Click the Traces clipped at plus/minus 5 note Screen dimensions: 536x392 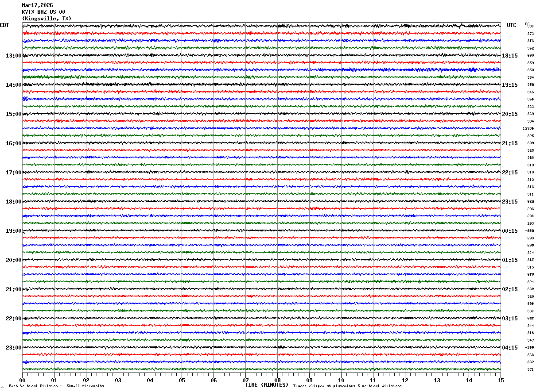[347, 386]
